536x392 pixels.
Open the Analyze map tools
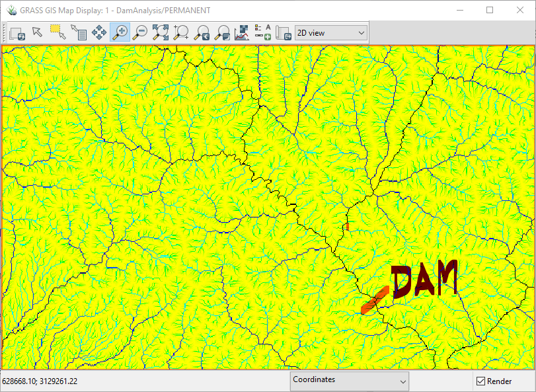pos(242,32)
